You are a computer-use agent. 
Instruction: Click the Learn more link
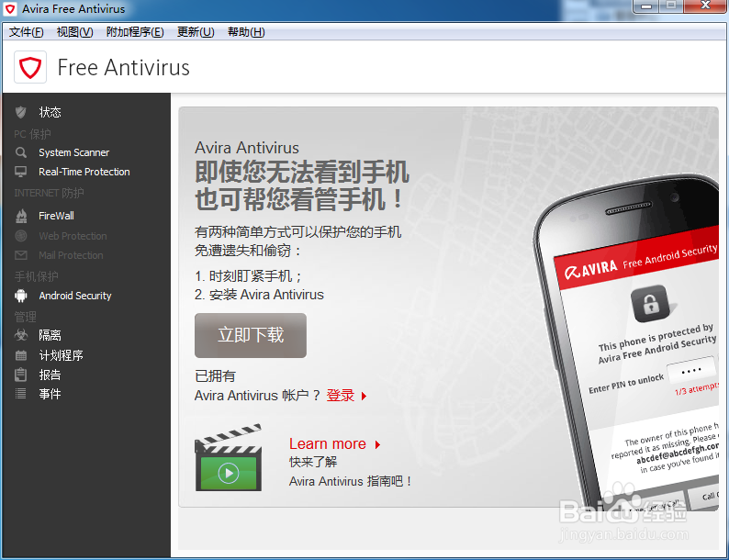pos(328,443)
